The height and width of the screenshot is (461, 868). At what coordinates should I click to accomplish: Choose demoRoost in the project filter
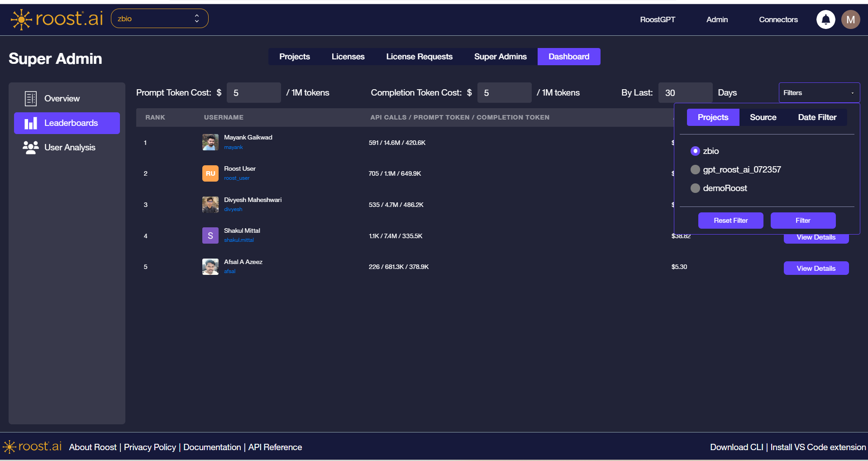(695, 188)
